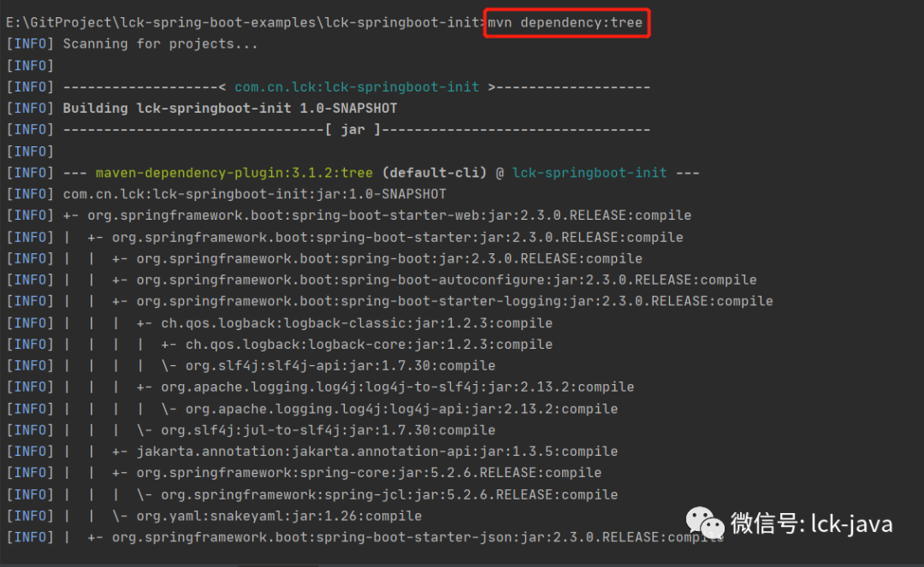
Task: Select the red-highlighted mvn dependency:tree command
Action: 566,22
